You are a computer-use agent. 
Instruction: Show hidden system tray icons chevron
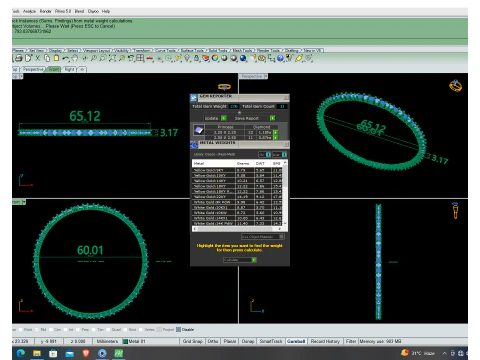pos(444,353)
